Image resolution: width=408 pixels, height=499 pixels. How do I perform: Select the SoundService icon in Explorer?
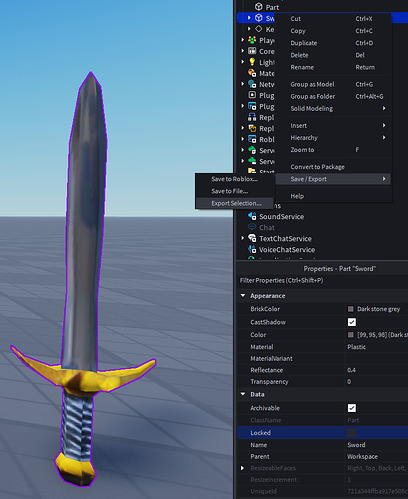coord(252,216)
